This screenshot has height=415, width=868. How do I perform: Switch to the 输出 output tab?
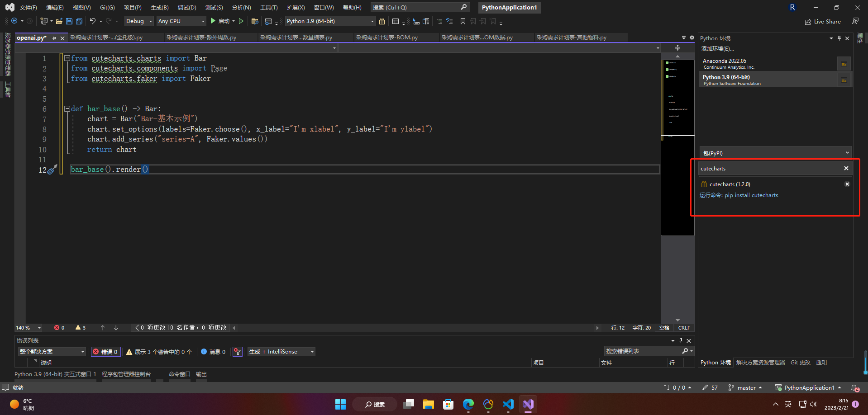coord(201,374)
